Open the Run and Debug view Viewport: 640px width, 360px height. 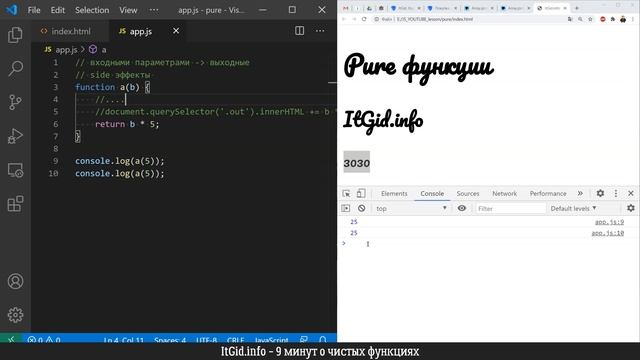point(15,136)
